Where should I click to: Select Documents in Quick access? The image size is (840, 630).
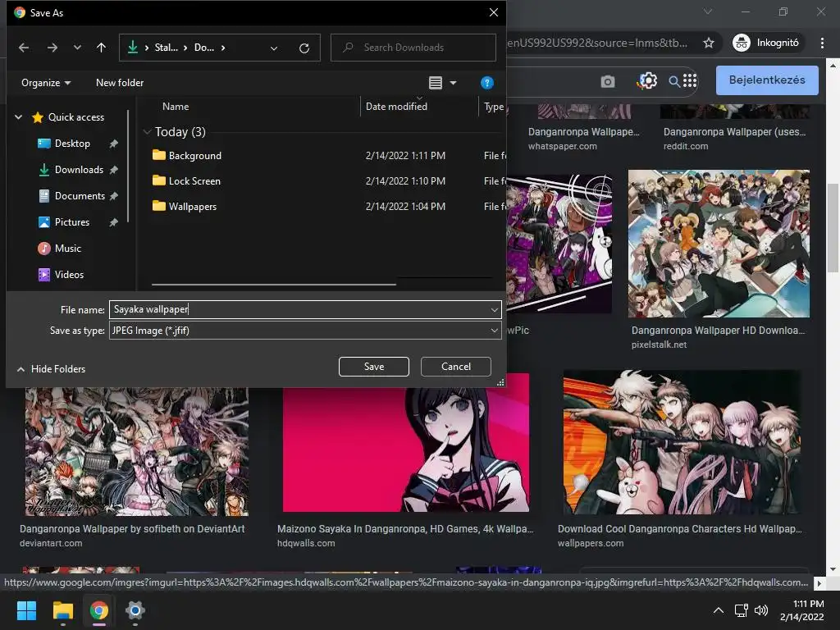click(x=80, y=196)
